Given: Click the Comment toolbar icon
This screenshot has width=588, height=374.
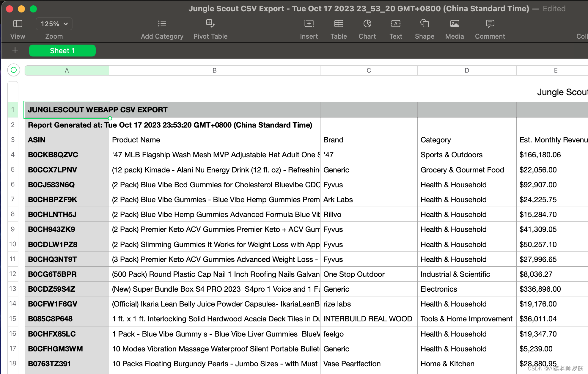Looking at the screenshot, I should [x=490, y=23].
